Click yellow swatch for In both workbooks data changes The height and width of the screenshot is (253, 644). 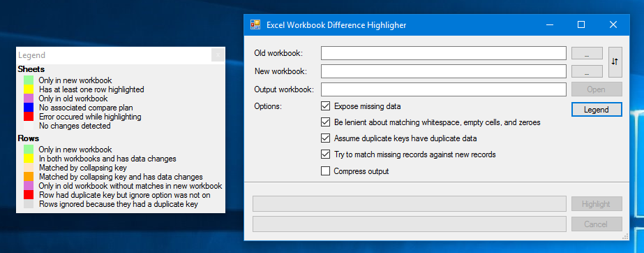[29, 158]
